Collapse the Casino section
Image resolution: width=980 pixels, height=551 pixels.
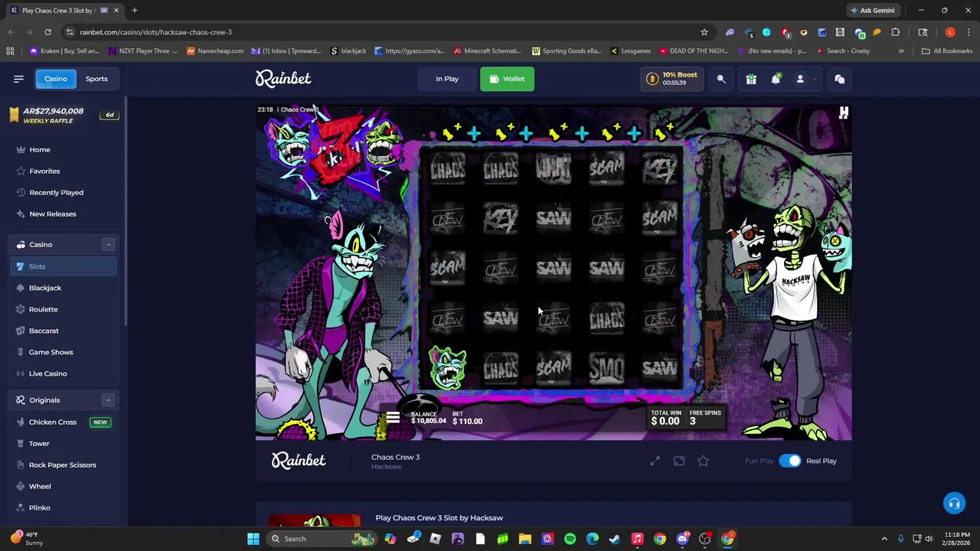coord(108,245)
